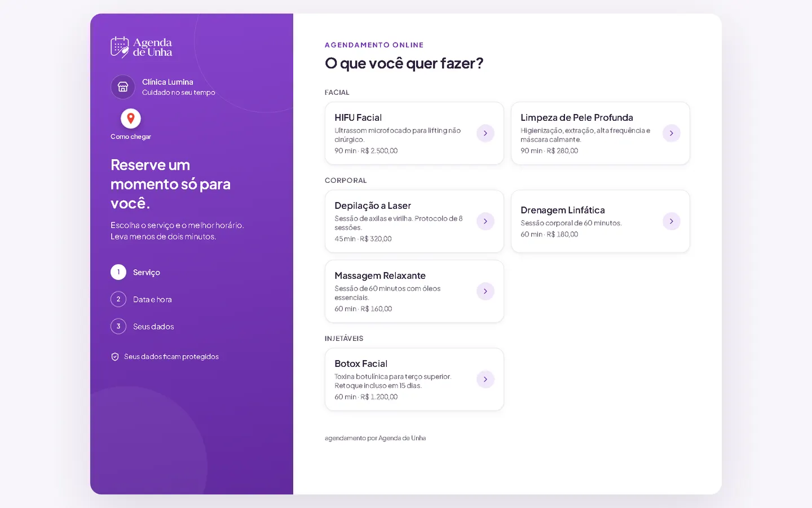Click the Drenagem Linfática price R$ 180,00
The image size is (812, 508).
562,234
